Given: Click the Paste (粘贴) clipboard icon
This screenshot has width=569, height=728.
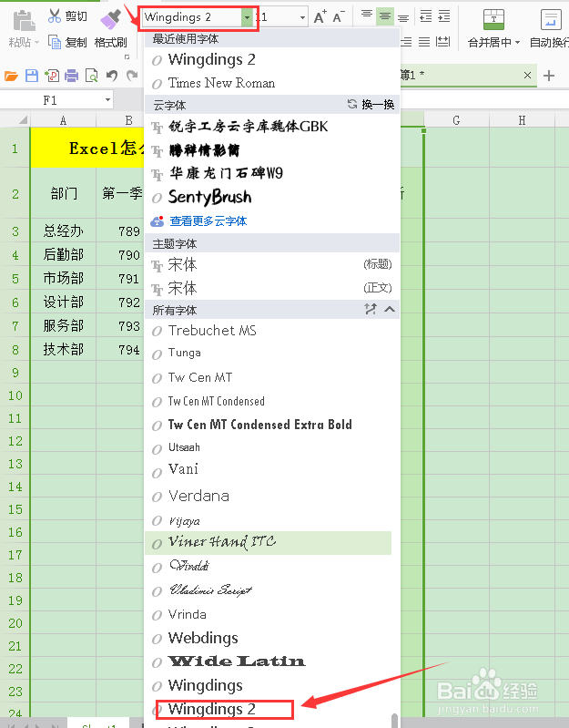Looking at the screenshot, I should (x=24, y=21).
